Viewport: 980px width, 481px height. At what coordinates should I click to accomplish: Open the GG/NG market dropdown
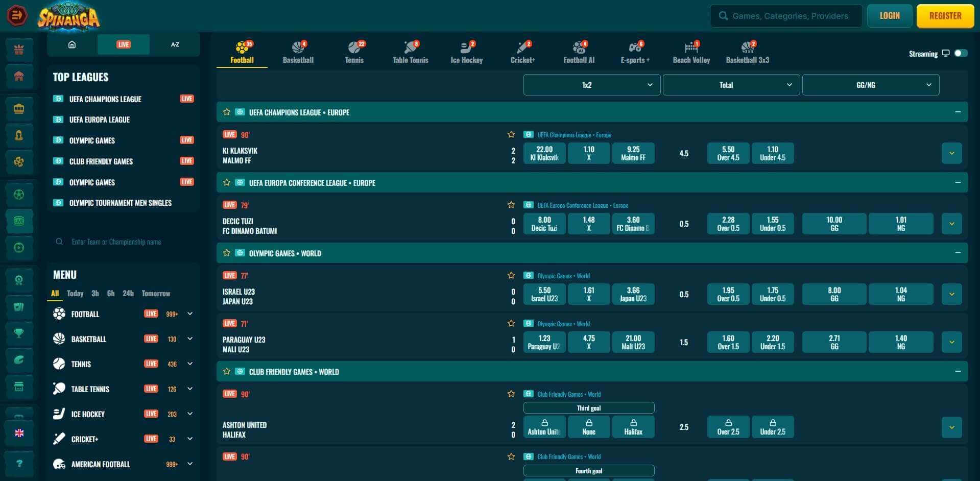pos(871,85)
